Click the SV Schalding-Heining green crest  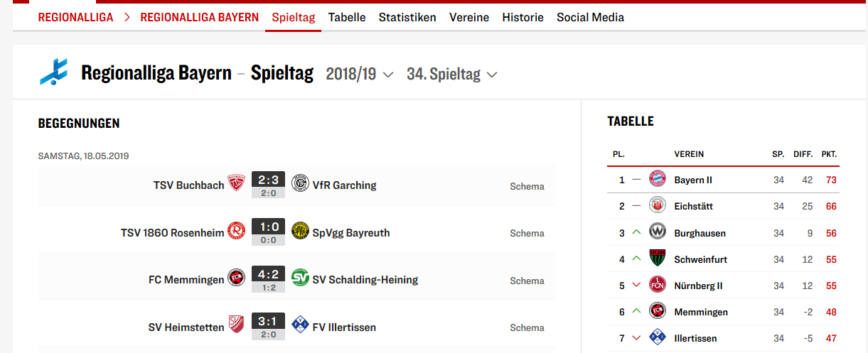(x=300, y=278)
